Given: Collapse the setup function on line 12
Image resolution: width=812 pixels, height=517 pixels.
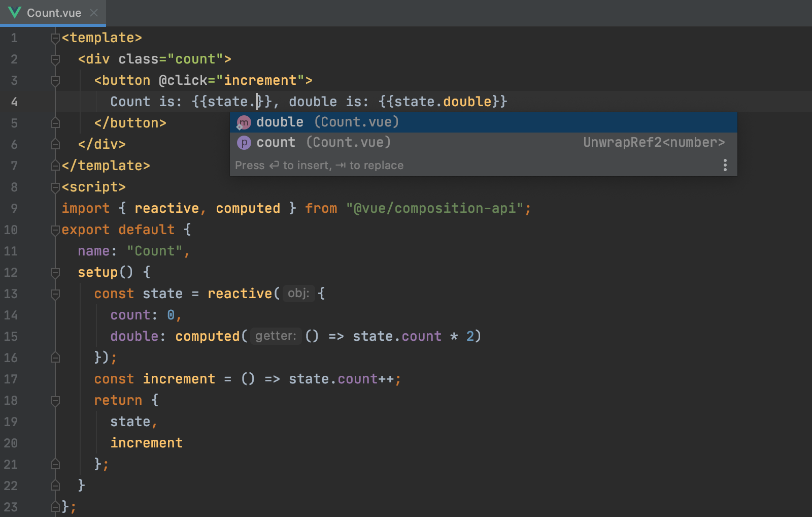Looking at the screenshot, I should (x=55, y=273).
